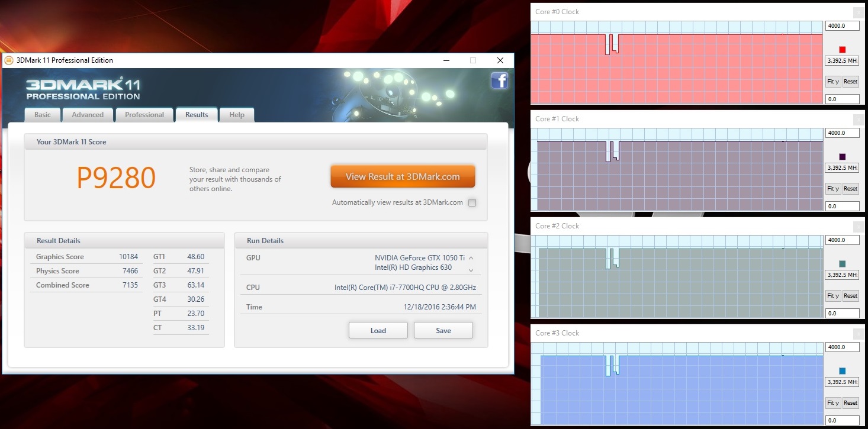The width and height of the screenshot is (868, 429).
Task: Pick the blue Core #3 color swatch
Action: [x=843, y=371]
